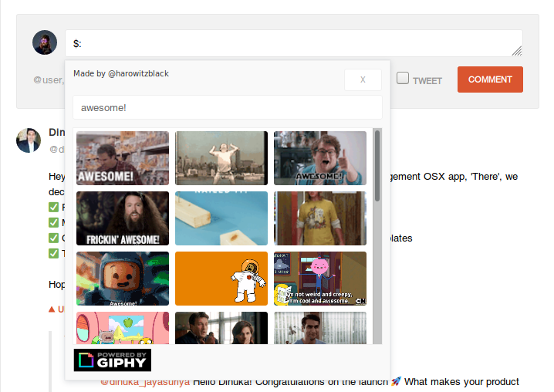The image size is (554, 392).
Task: Close the GIF picker with the X button
Action: 363,79
